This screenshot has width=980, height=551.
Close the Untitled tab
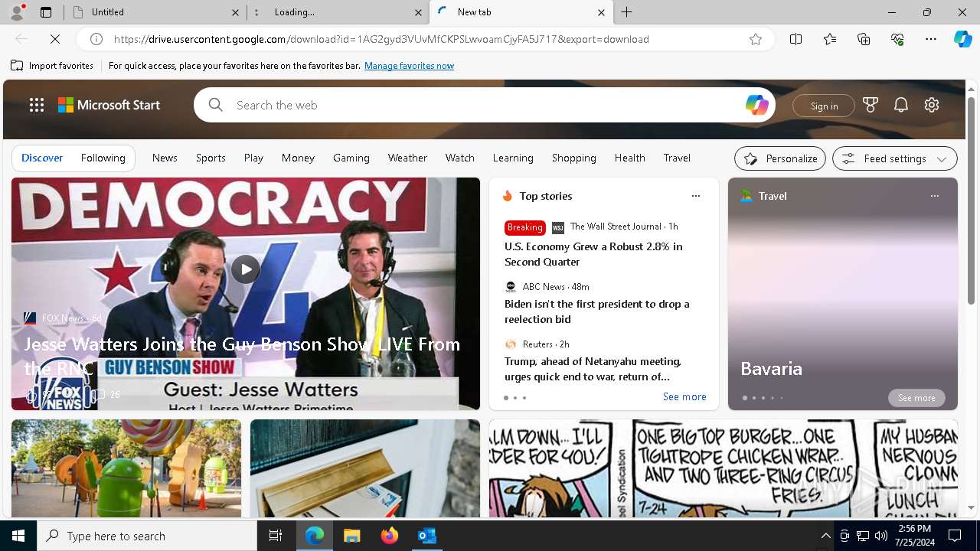pos(236,12)
